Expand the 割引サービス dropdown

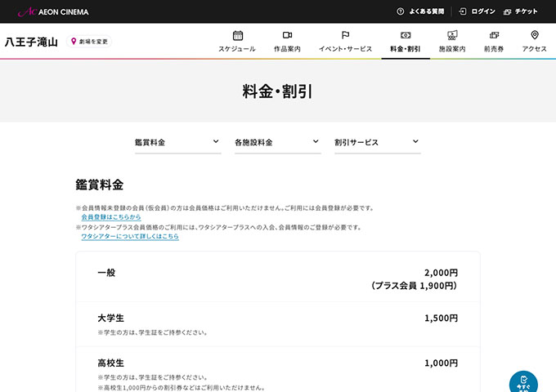click(x=378, y=142)
